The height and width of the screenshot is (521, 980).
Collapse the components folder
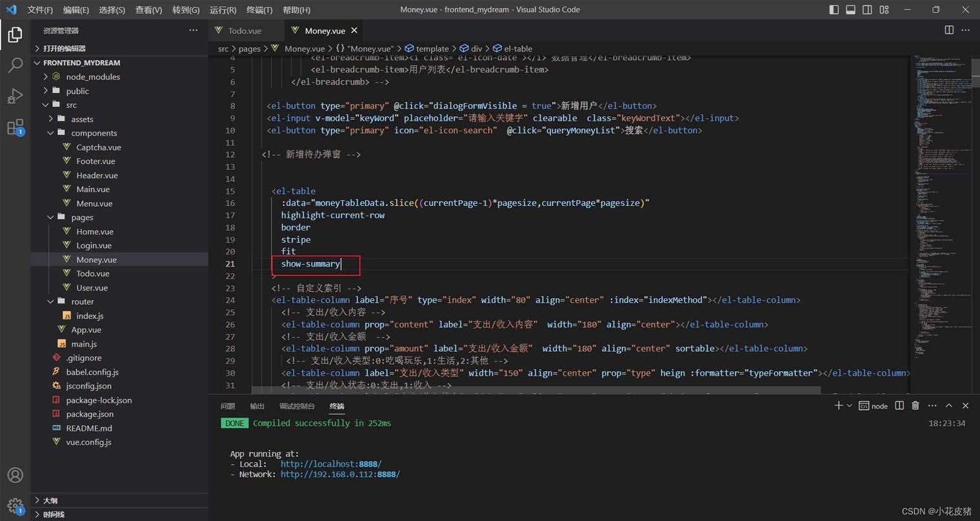tap(94, 133)
